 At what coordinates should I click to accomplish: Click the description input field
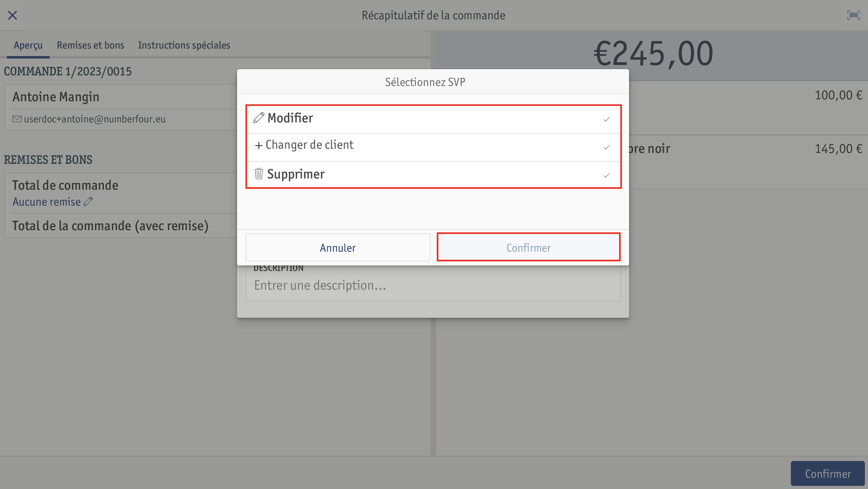[x=433, y=285]
